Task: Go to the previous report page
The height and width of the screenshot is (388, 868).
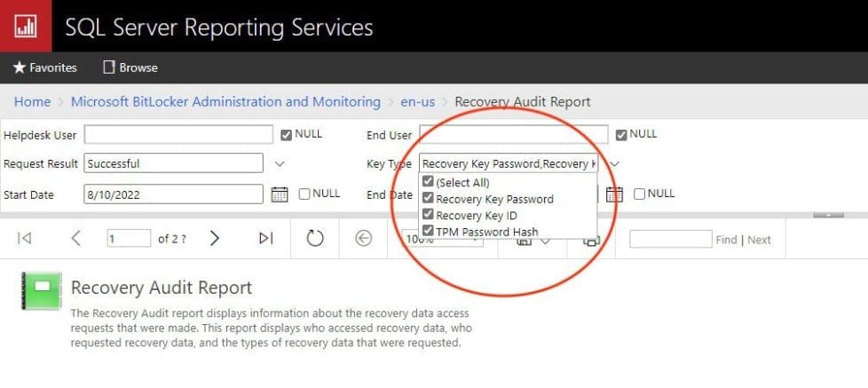Action: click(75, 238)
